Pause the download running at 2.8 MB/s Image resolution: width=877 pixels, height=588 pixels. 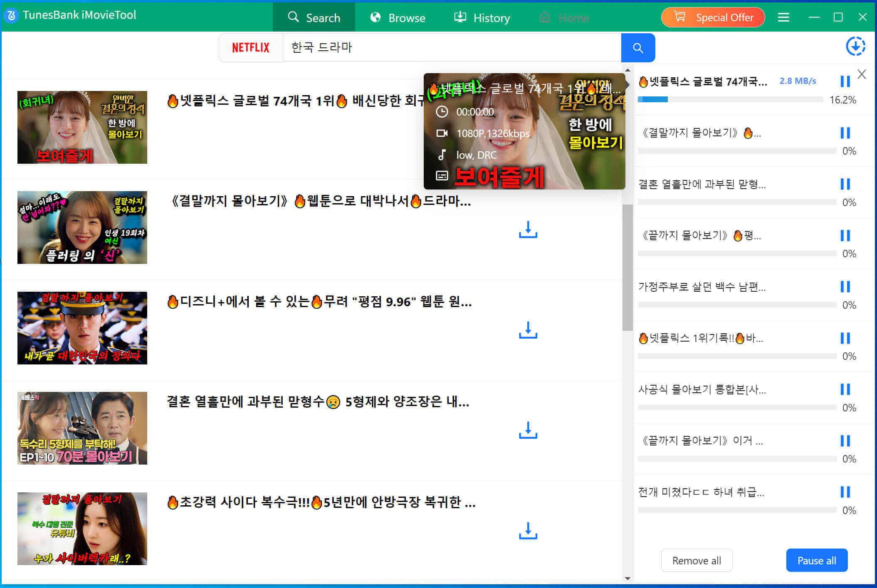845,81
